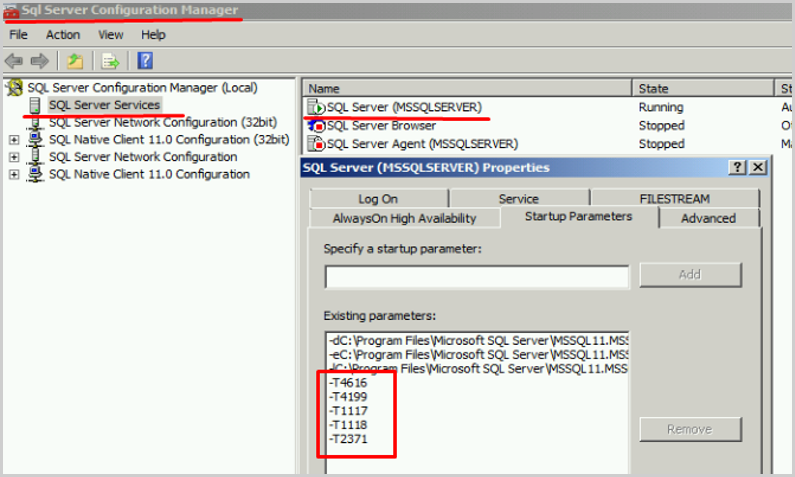Click the startup parameter input field
This screenshot has height=477, width=795.
click(477, 277)
